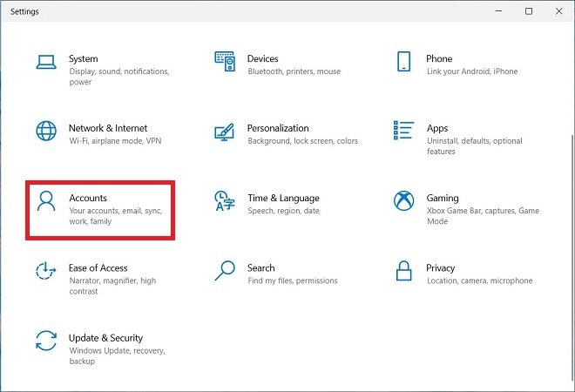Click 'Link your Android, iPhone' text
The image size is (575, 392).
pos(472,71)
